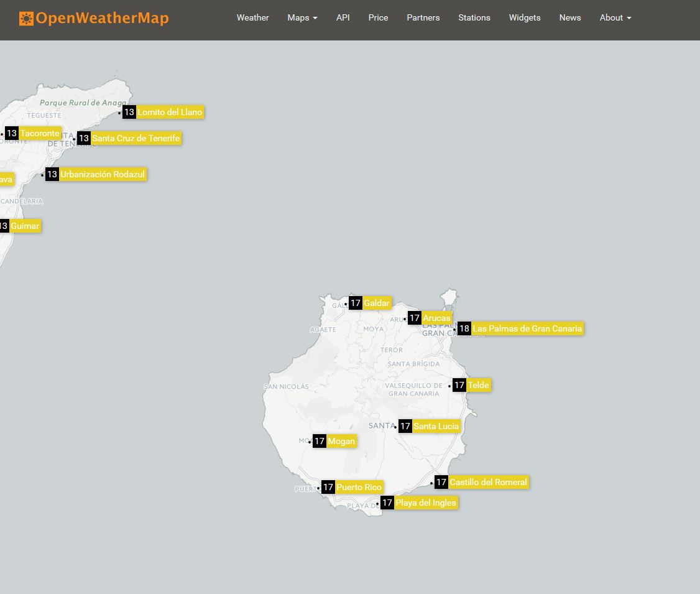Click the Puerto Rico temperature badge

click(x=328, y=487)
